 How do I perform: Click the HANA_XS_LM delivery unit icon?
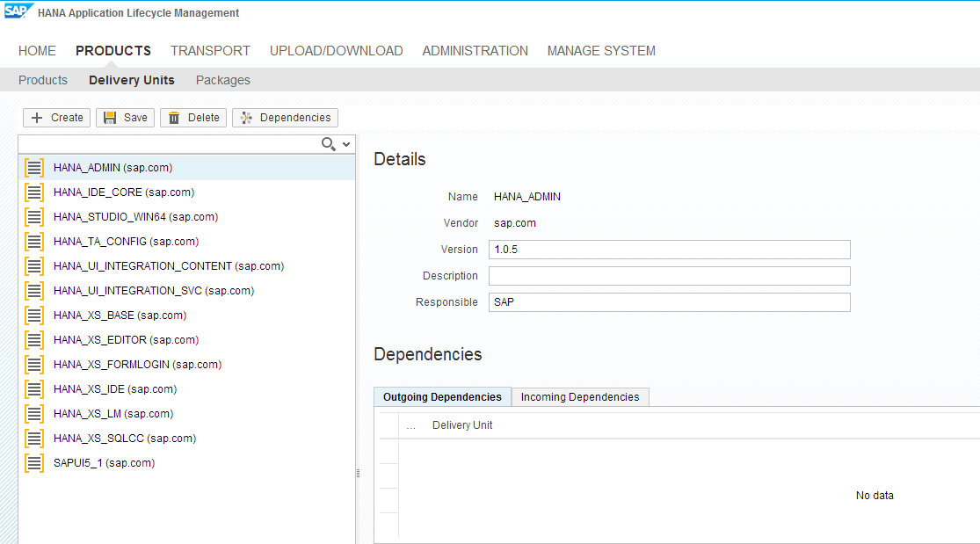coord(34,414)
